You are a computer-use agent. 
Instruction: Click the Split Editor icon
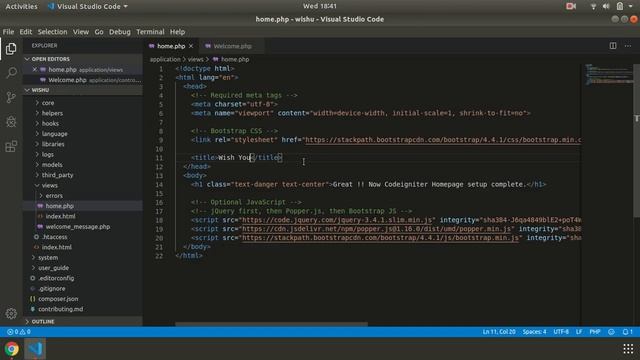[613, 46]
